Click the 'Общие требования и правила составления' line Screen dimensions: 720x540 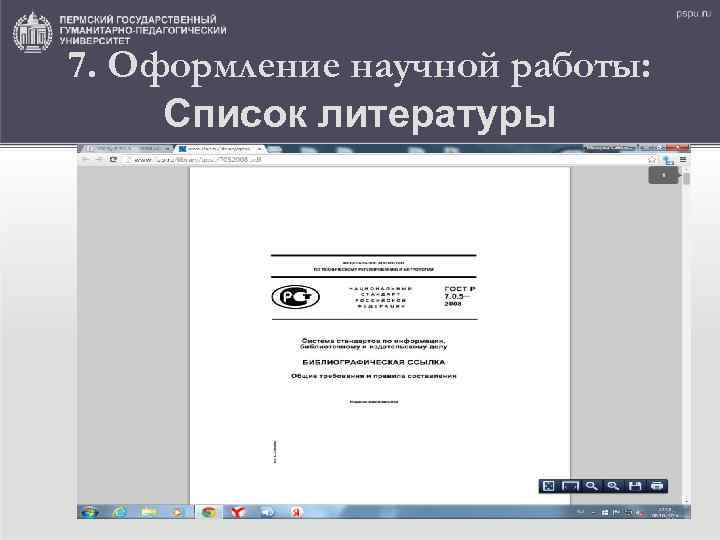click(x=373, y=376)
